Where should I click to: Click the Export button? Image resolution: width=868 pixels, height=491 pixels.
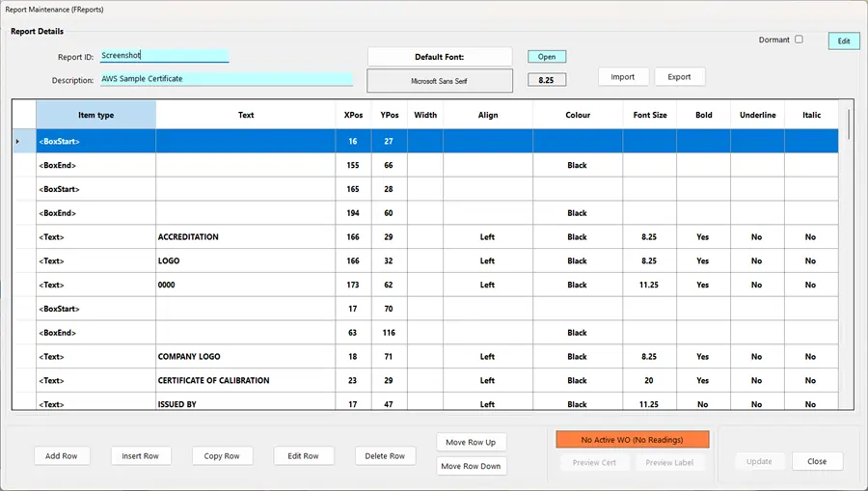679,77
